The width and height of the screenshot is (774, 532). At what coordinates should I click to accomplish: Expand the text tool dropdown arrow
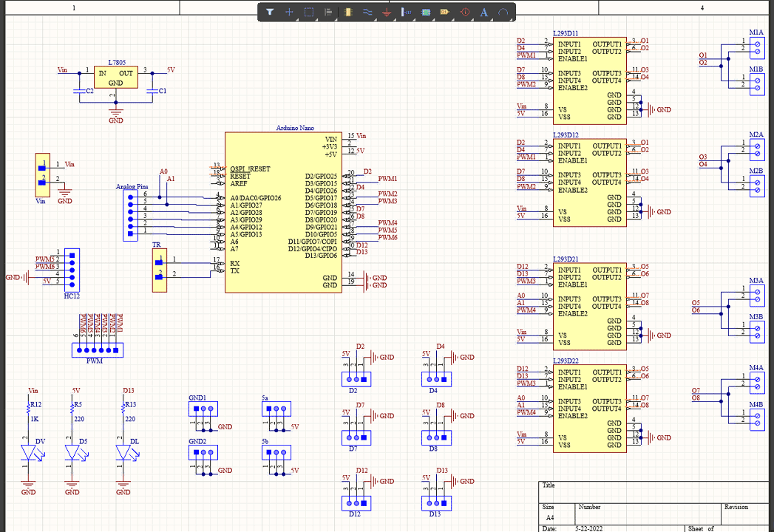click(493, 18)
